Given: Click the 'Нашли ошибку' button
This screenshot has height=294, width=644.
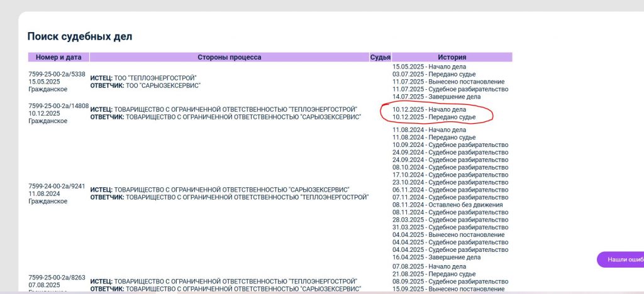Looking at the screenshot, I should tap(621, 259).
